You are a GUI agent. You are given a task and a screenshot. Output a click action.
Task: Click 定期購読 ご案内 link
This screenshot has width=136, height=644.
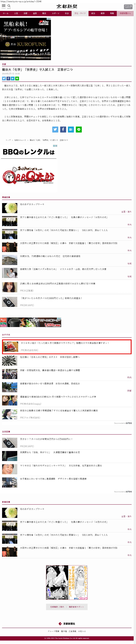tap(57, 607)
